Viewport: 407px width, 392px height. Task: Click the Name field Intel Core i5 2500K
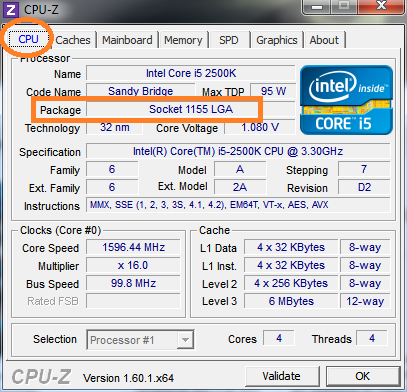point(191,73)
